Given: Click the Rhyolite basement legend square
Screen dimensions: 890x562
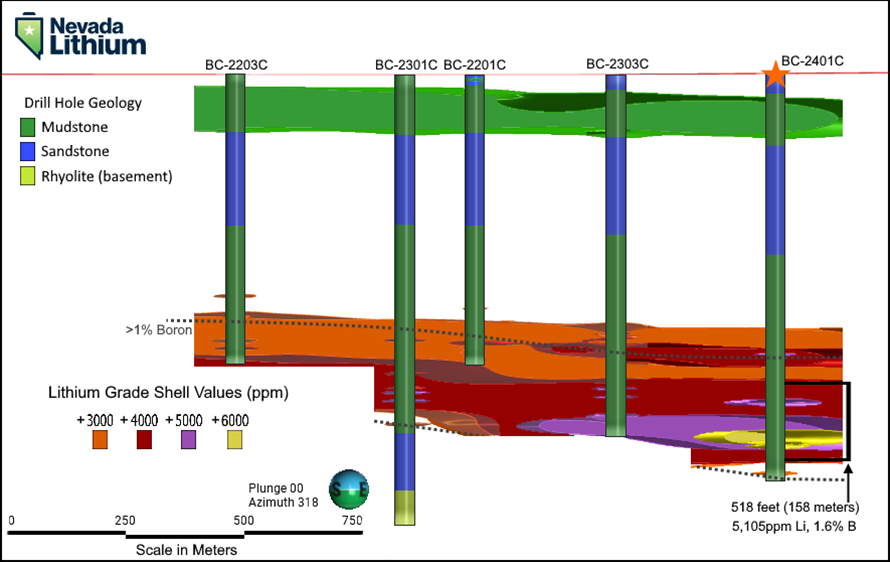Looking at the screenshot, I should coord(27,177).
